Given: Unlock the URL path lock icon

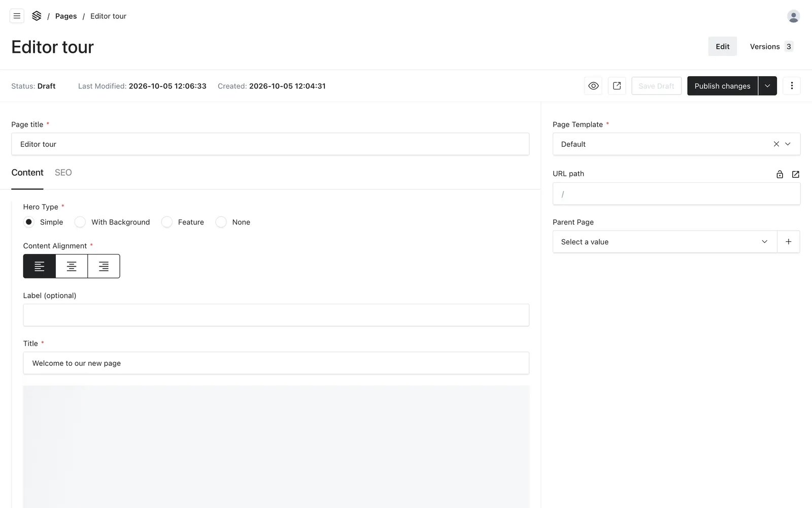Looking at the screenshot, I should click(780, 174).
